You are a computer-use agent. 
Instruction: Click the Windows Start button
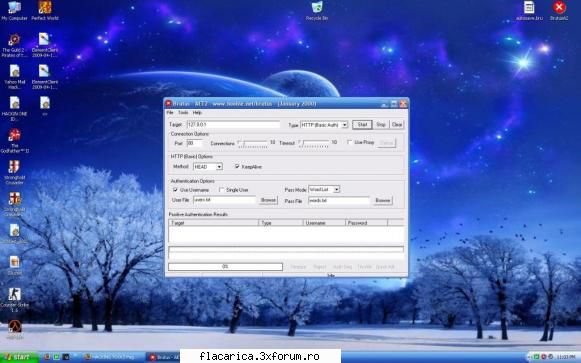(19, 357)
